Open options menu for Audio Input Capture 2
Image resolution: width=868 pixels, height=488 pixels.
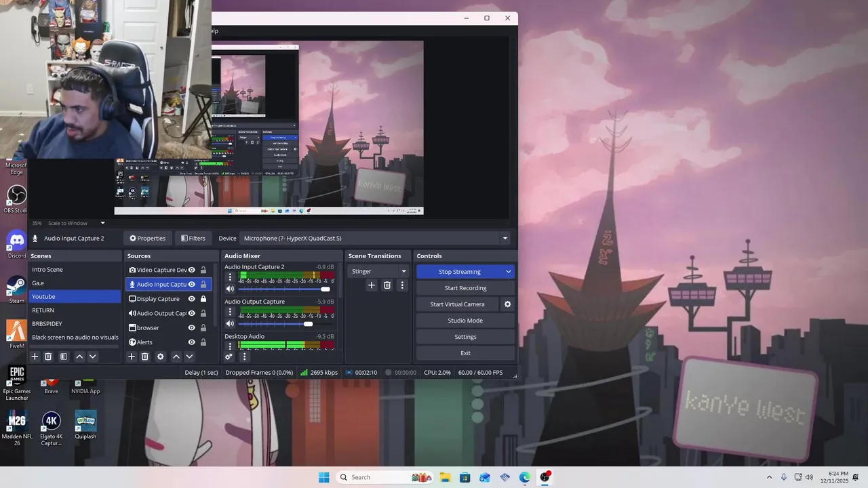pyautogui.click(x=230, y=277)
